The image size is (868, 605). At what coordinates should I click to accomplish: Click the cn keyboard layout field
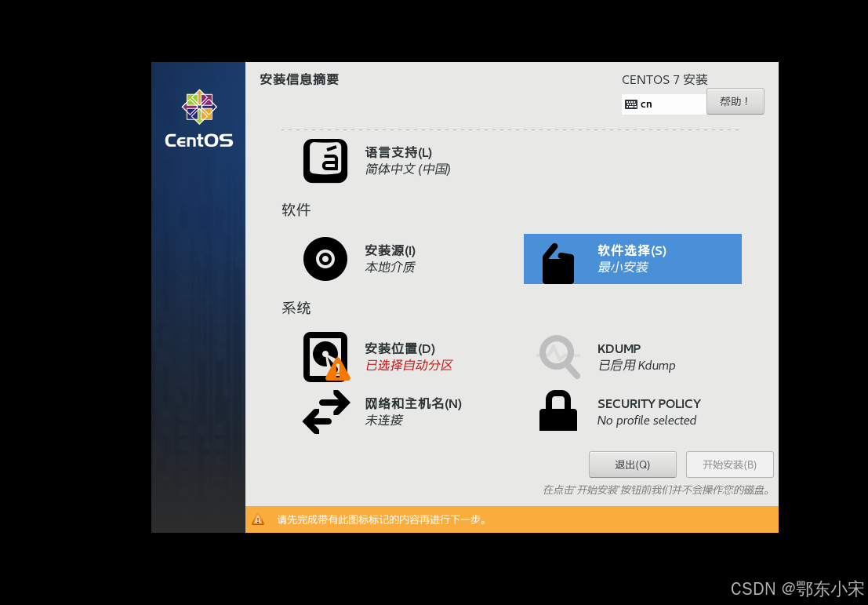[x=663, y=104]
